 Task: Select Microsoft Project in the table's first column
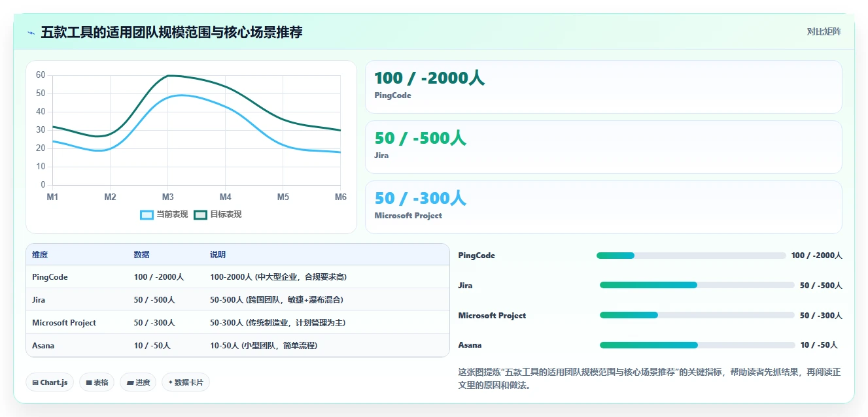(x=64, y=323)
